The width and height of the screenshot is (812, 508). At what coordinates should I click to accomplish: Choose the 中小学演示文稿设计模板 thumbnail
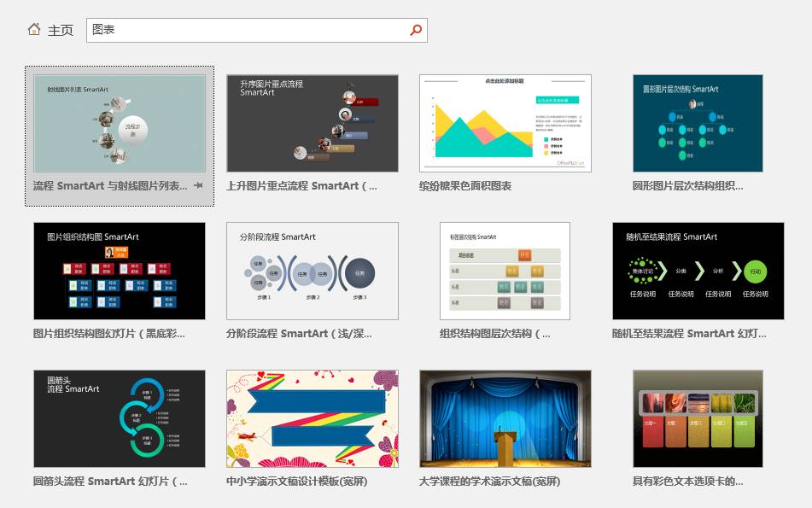pos(313,418)
